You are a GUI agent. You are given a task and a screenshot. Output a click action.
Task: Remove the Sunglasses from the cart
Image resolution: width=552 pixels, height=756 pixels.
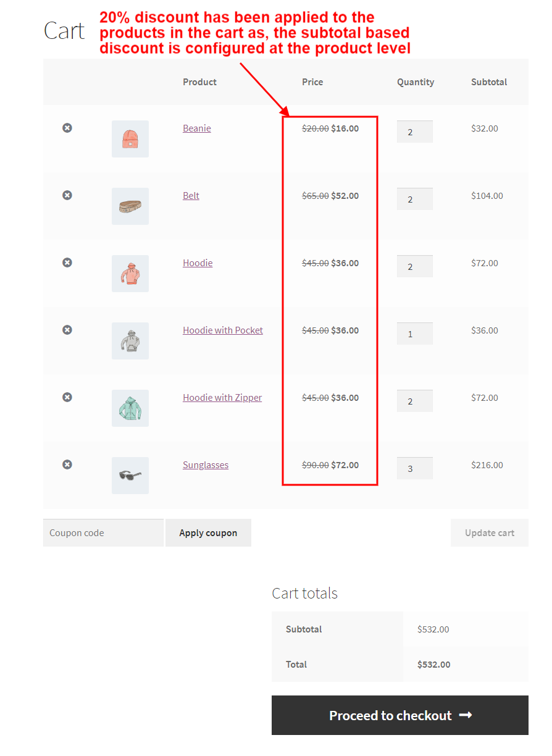coord(67,464)
